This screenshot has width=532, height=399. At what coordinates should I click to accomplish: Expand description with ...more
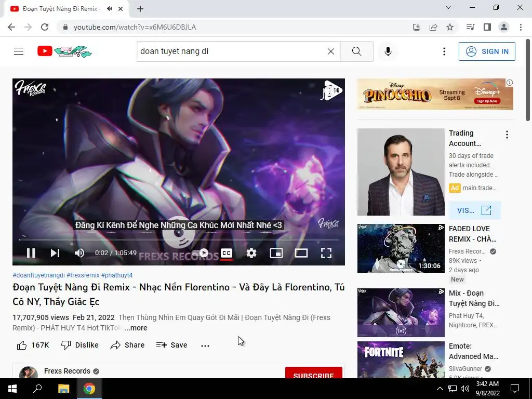(136, 328)
